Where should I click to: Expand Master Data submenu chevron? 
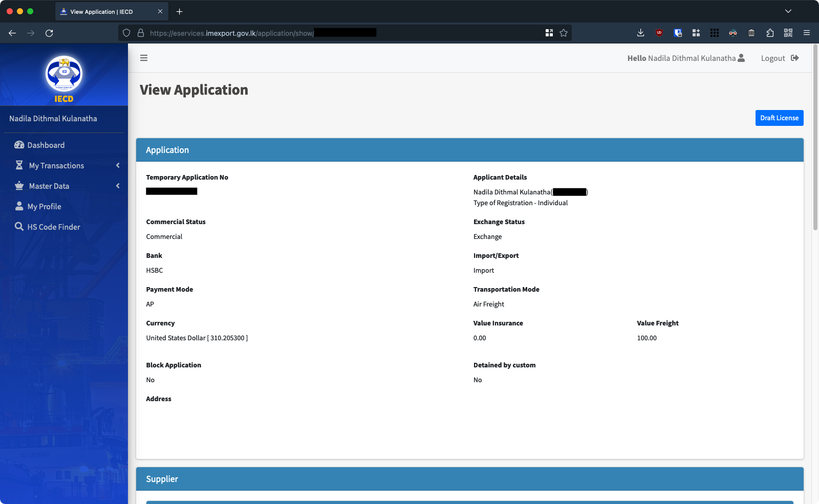118,186
